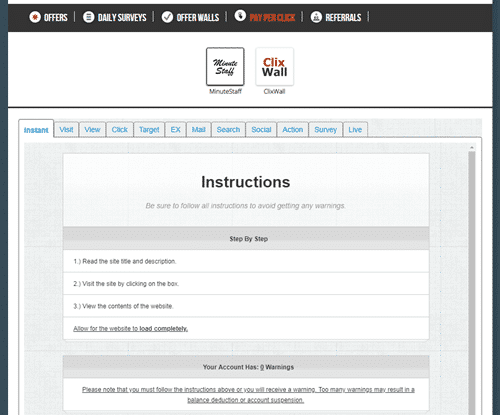Open the Search tab
Image resolution: width=500 pixels, height=415 pixels.
point(228,129)
